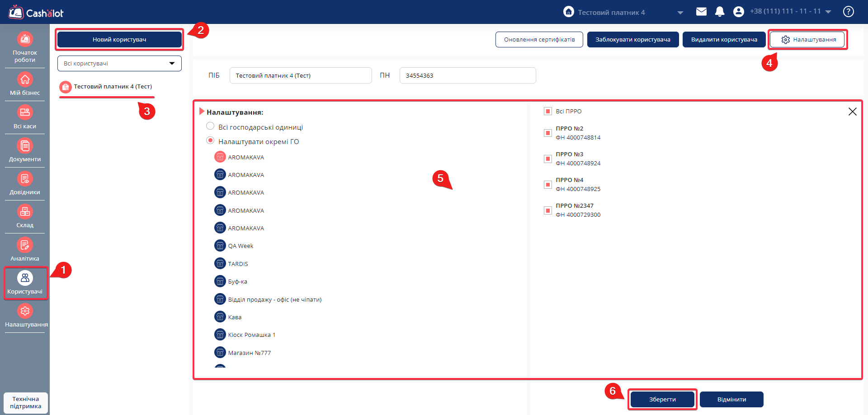This screenshot has height=415, width=868.
Task: Click into the ПІБ name field
Action: click(301, 75)
